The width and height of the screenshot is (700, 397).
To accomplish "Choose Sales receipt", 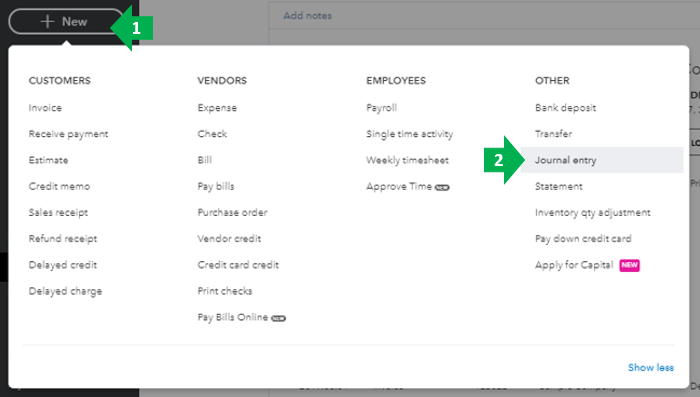I will tap(58, 213).
